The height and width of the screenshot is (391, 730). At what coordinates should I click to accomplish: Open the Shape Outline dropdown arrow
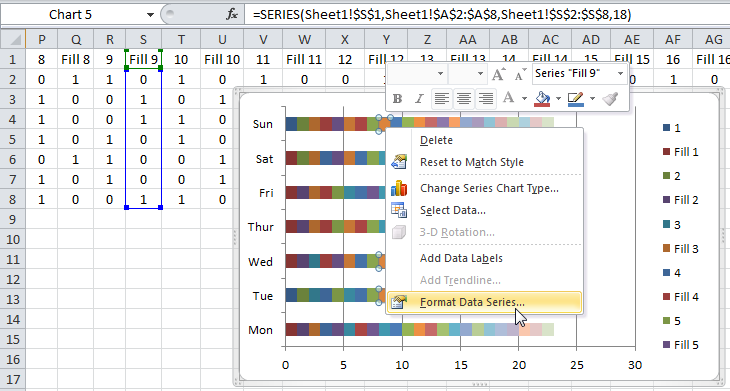592,98
